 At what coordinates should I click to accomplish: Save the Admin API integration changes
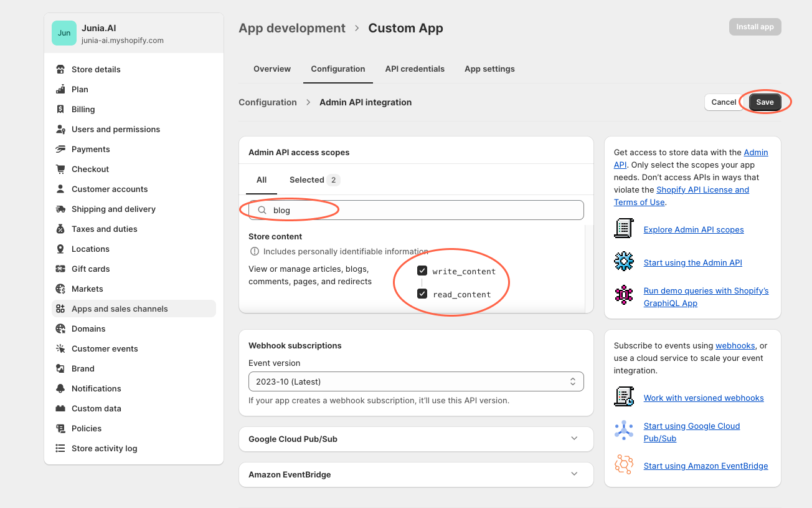[x=765, y=102]
